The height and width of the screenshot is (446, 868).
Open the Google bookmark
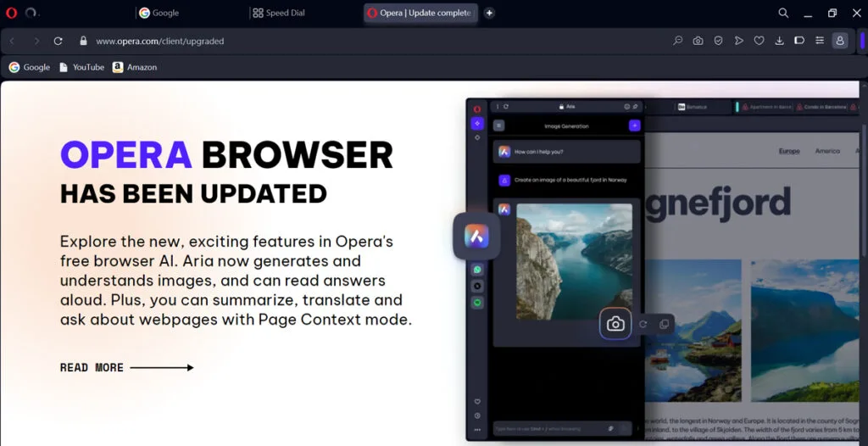coord(30,67)
